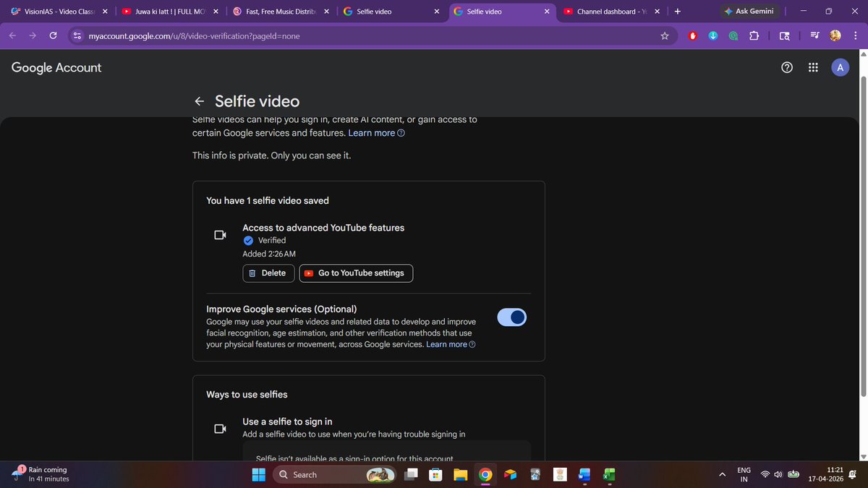
Task: Click the Wi-Fi network tray icon
Action: coord(765,474)
